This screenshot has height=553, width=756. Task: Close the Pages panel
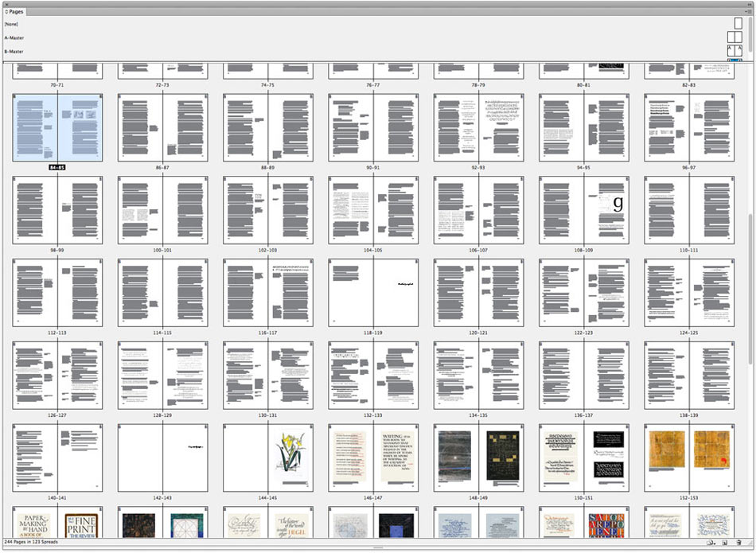tap(7, 4)
